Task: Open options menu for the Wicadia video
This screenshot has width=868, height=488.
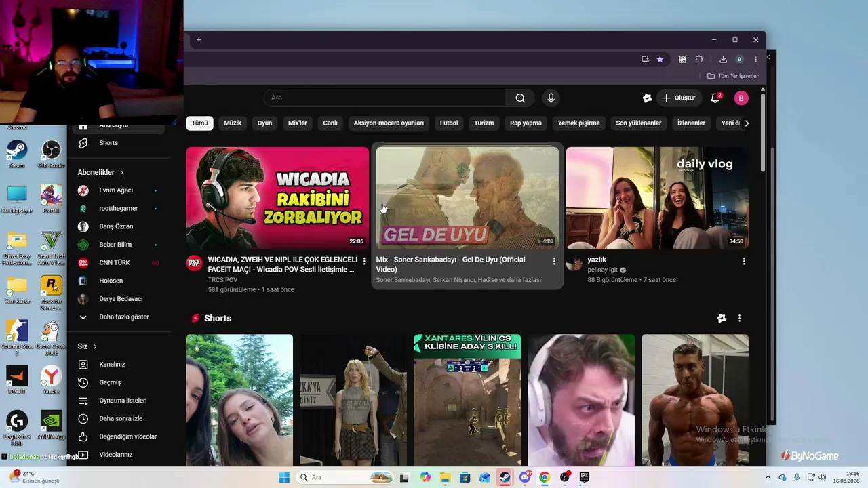Action: [x=364, y=261]
